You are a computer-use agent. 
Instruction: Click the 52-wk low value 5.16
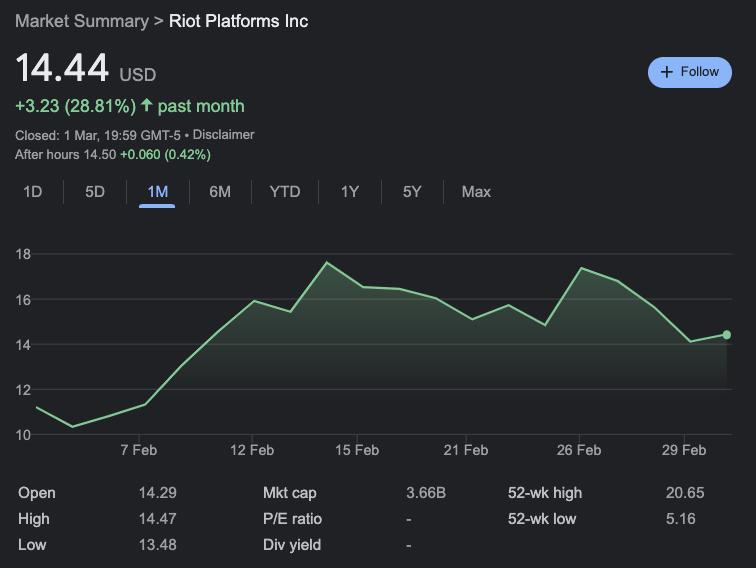(x=681, y=519)
